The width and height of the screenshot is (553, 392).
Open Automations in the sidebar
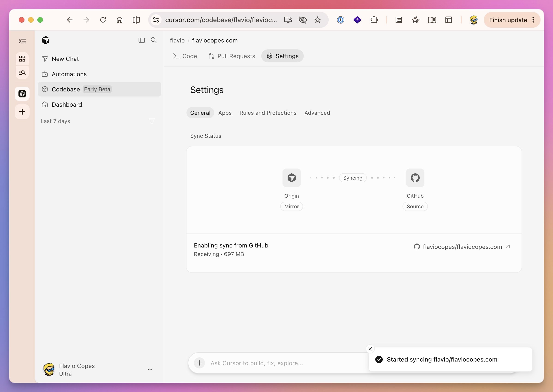(99, 74)
